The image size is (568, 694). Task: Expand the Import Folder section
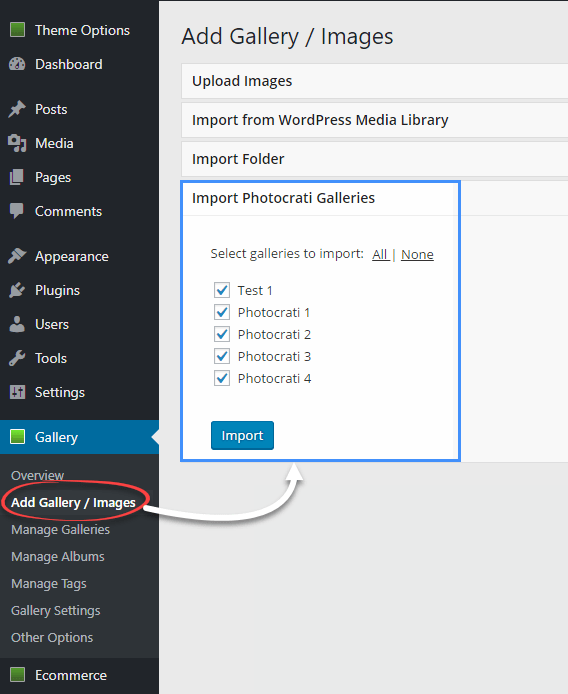coord(375,159)
